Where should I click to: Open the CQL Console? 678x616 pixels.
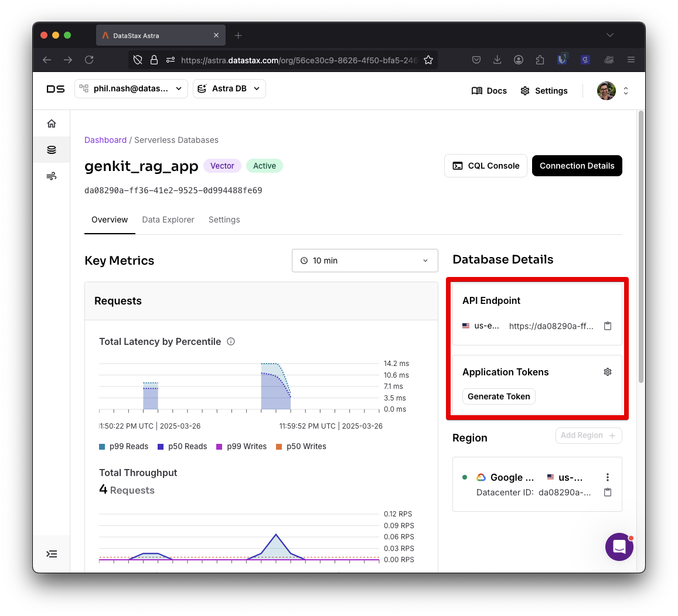coord(486,166)
